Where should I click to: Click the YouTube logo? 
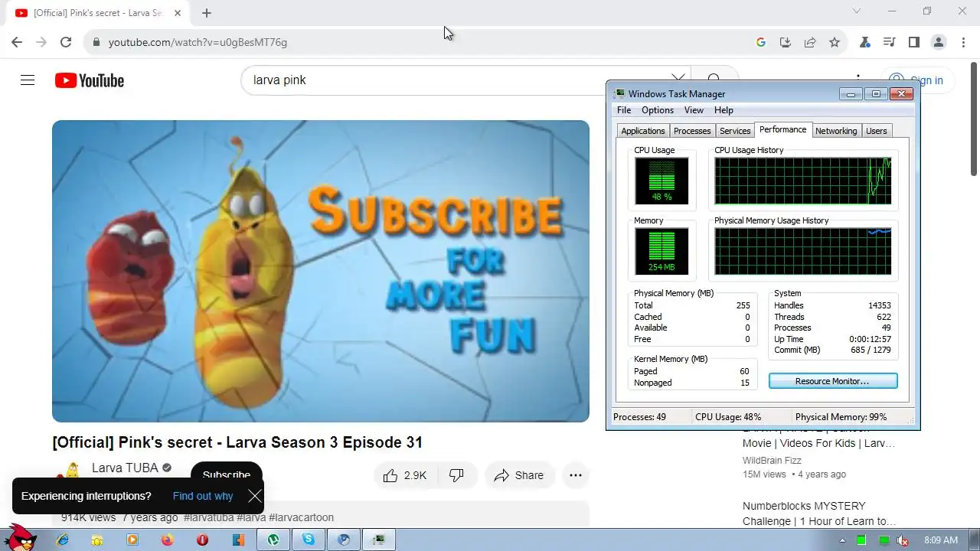pyautogui.click(x=90, y=80)
